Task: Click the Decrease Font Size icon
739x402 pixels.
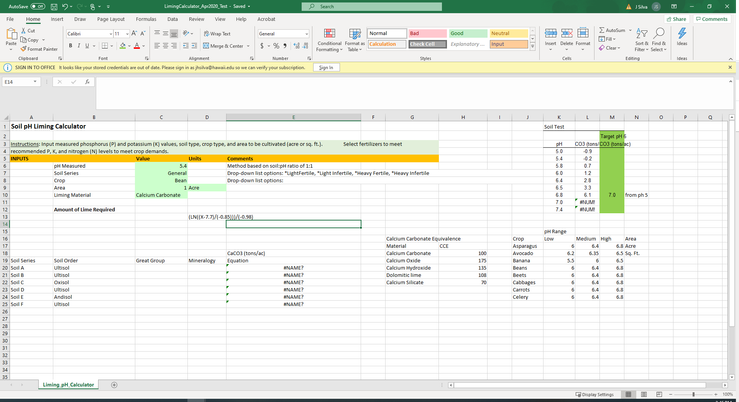Action: click(x=143, y=33)
